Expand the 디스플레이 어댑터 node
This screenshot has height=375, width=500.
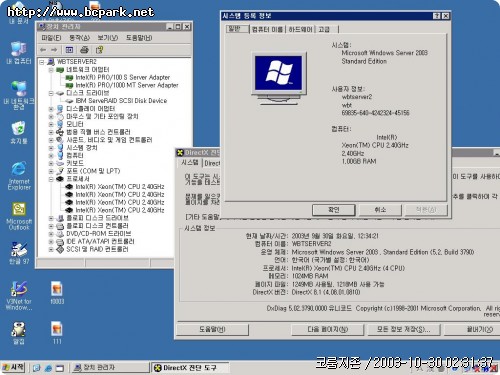pos(51,109)
